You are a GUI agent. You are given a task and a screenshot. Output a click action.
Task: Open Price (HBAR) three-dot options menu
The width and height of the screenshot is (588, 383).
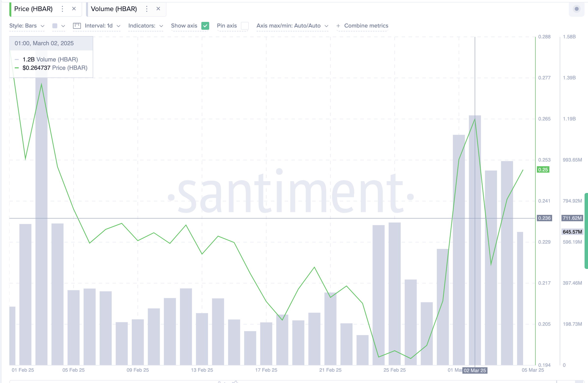tap(62, 9)
